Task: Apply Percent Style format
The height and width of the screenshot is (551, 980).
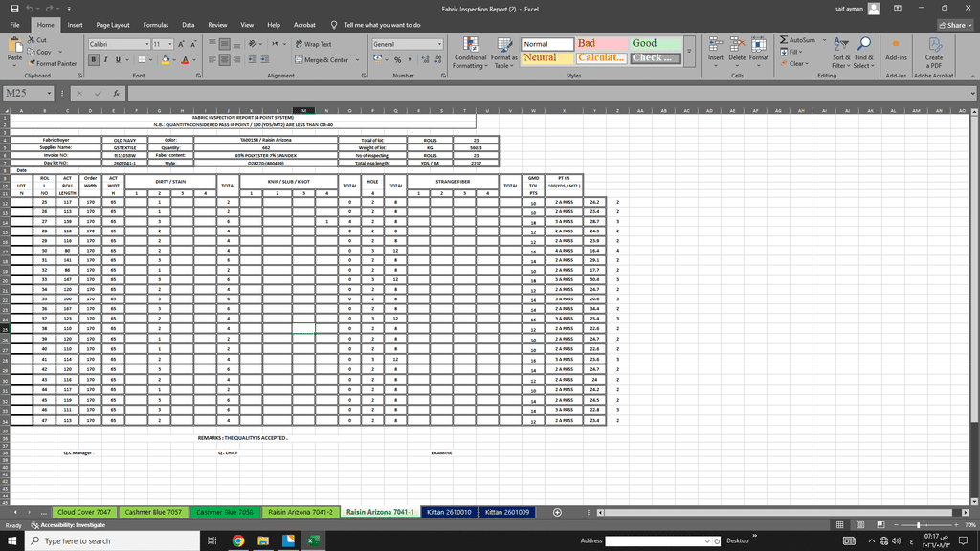Action: coord(397,60)
